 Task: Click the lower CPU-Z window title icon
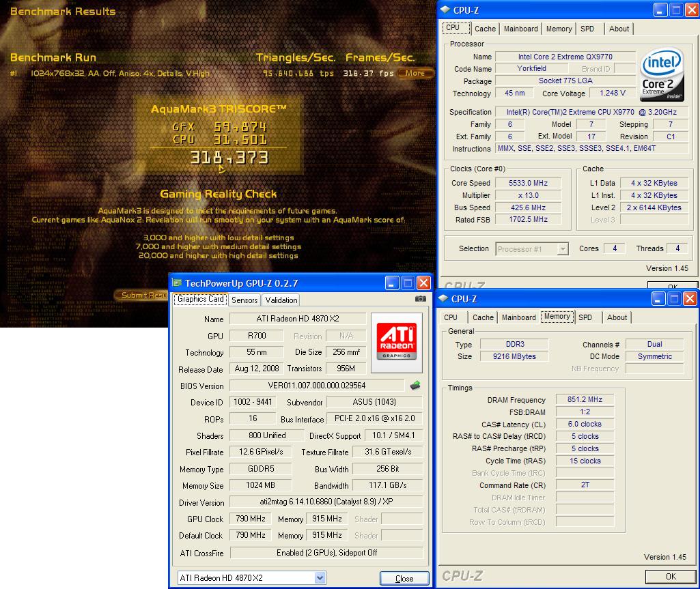[x=443, y=298]
